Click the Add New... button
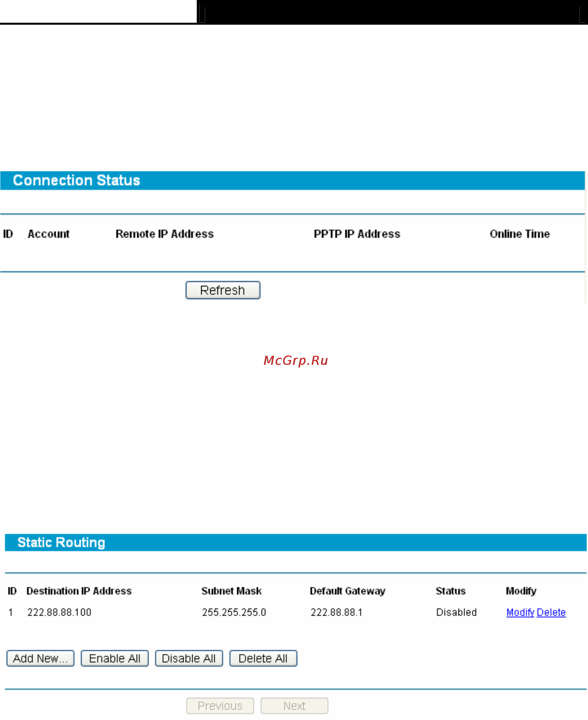Viewport: 588px width, 720px height. [x=40, y=658]
